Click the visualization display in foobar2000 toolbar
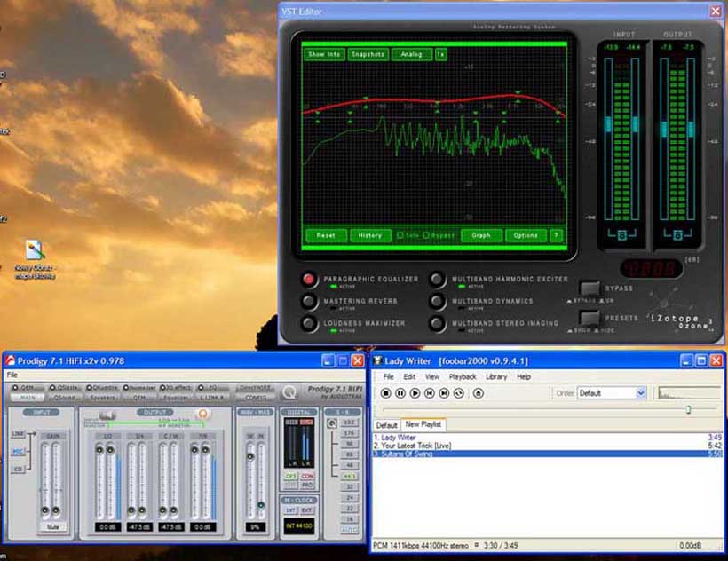The height and width of the screenshot is (561, 728). (x=689, y=393)
